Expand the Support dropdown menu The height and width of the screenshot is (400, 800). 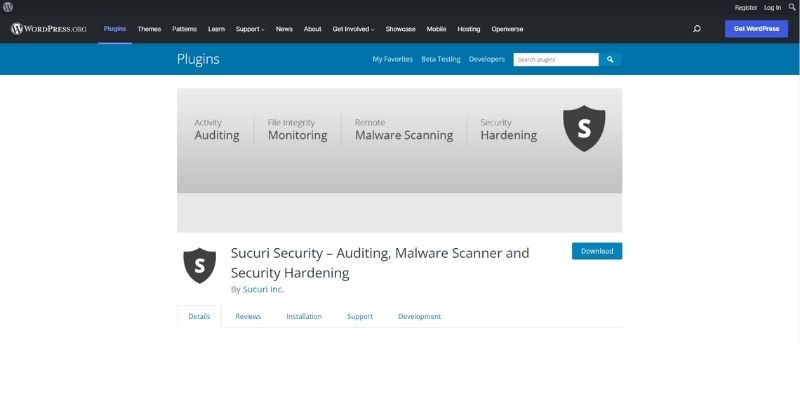(250, 29)
